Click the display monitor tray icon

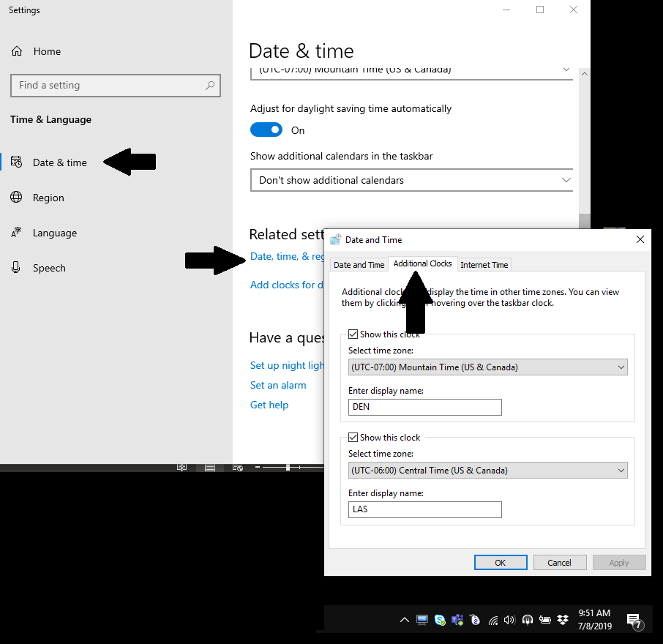coord(422,620)
